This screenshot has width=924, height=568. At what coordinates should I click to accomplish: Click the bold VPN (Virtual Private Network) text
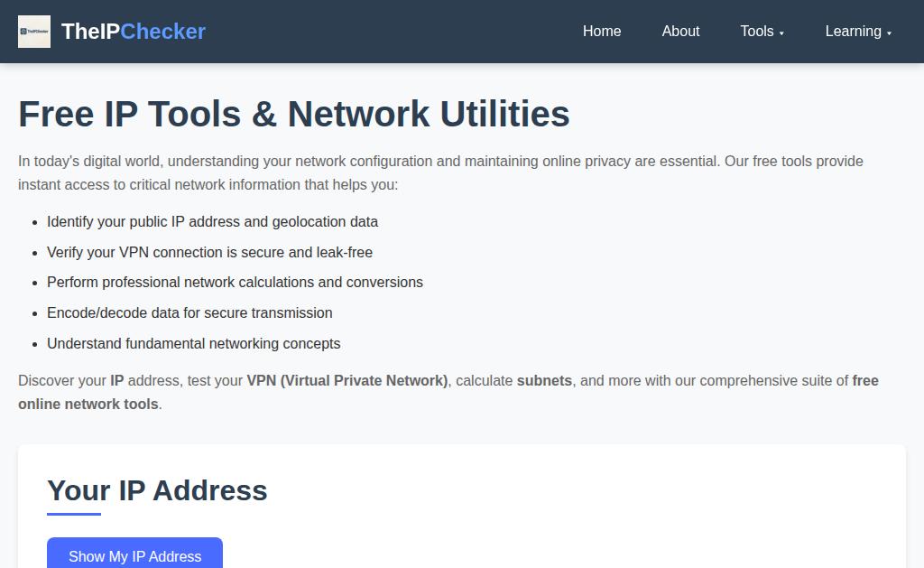click(x=347, y=381)
